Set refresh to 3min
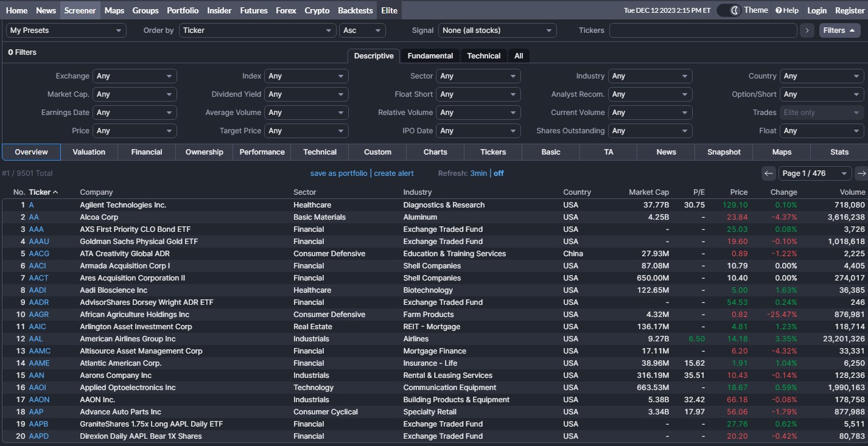Screen dimensions: 868x446 pyautogui.click(x=478, y=173)
